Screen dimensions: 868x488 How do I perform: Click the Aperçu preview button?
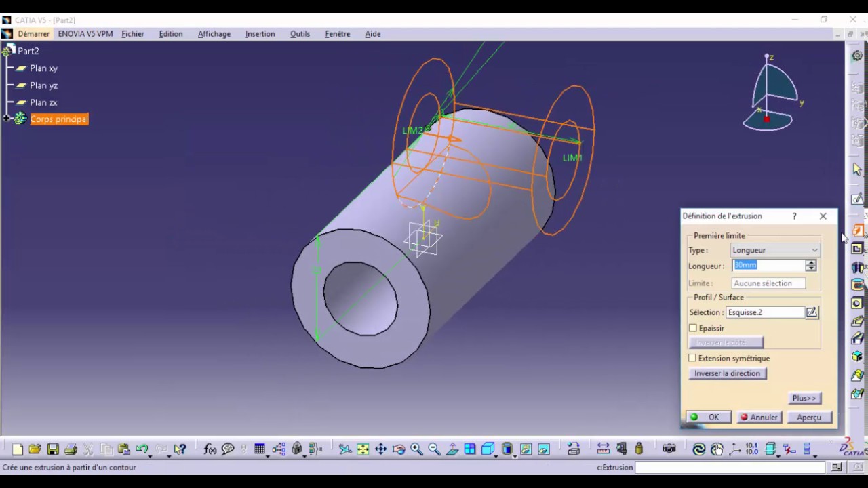tap(809, 418)
